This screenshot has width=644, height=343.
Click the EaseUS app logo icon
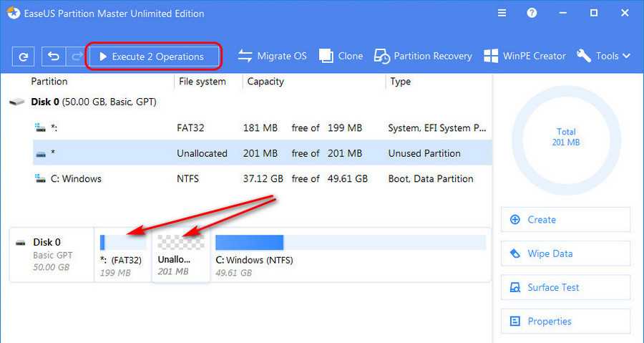[x=14, y=13]
